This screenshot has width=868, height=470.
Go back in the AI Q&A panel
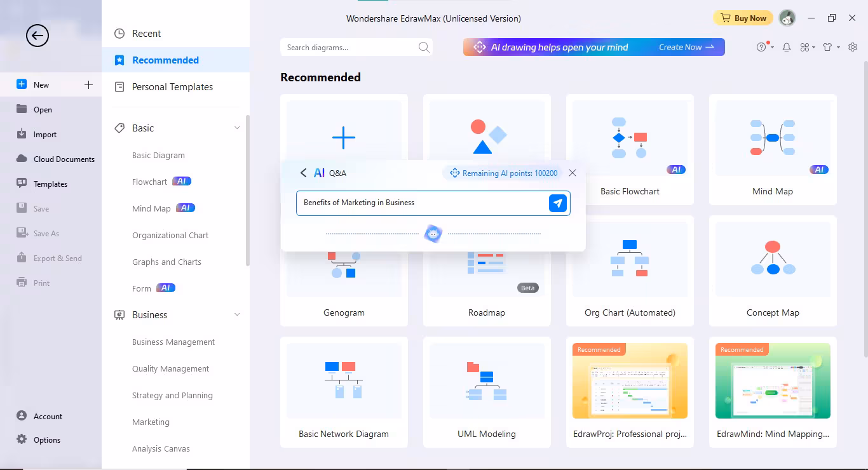[303, 173]
